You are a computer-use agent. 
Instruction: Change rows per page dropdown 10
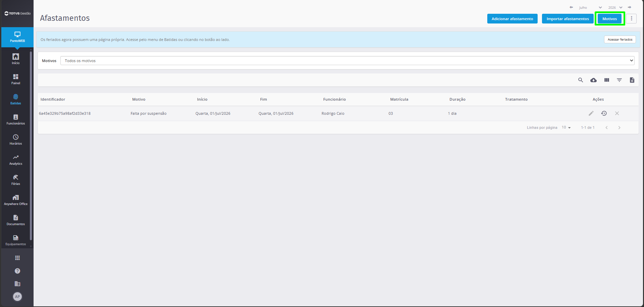pos(566,127)
